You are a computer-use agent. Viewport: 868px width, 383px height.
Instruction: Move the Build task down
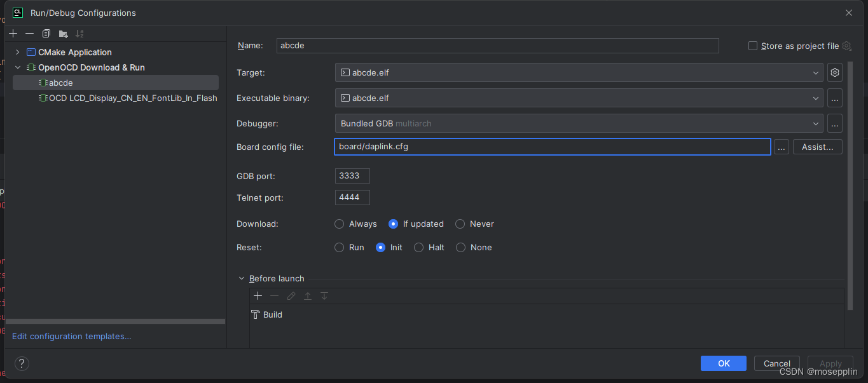(324, 295)
